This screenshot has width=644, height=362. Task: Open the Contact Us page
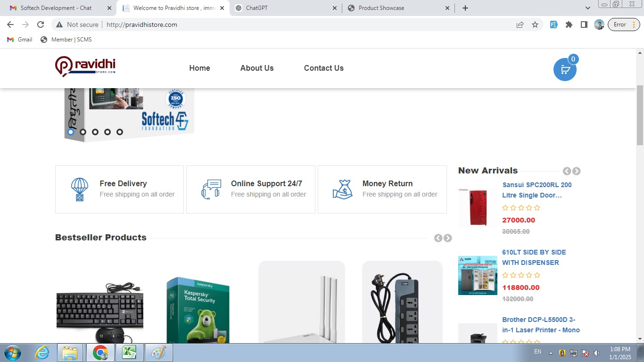tap(323, 68)
